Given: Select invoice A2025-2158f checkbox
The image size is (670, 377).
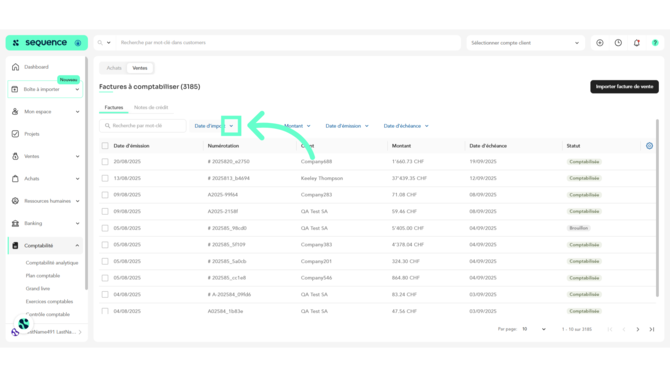Looking at the screenshot, I should click(105, 212).
